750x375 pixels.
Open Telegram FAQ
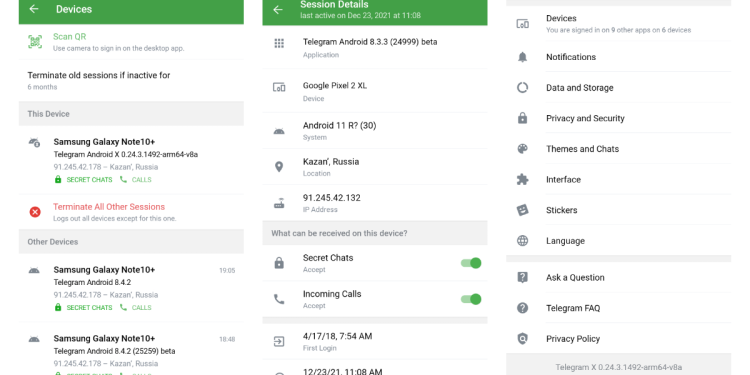click(x=618, y=308)
